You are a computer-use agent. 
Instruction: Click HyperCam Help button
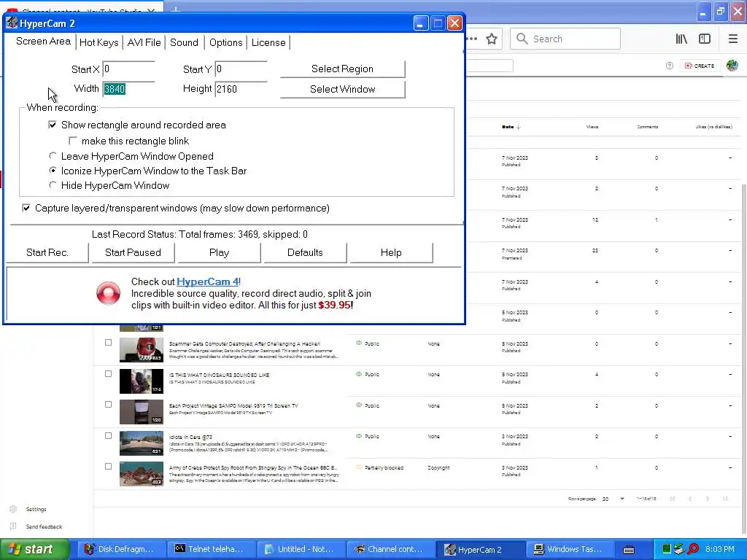point(391,252)
